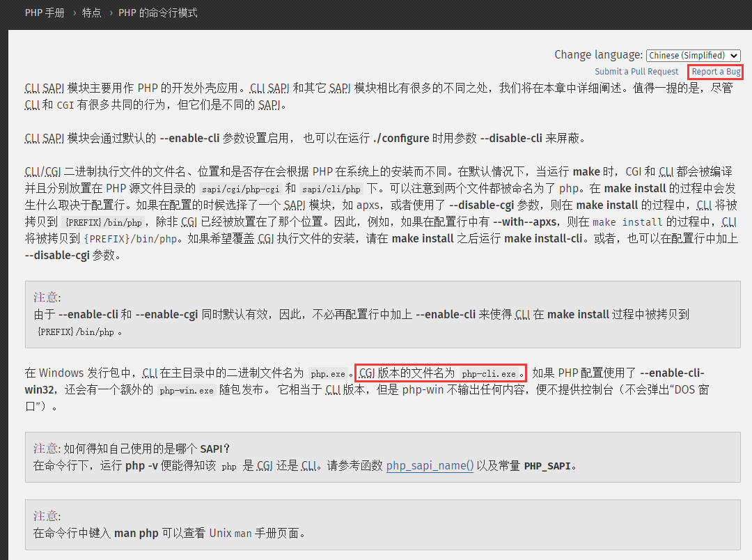752x560 pixels.
Task: Click the bold ./configure command text
Action: [400, 139]
